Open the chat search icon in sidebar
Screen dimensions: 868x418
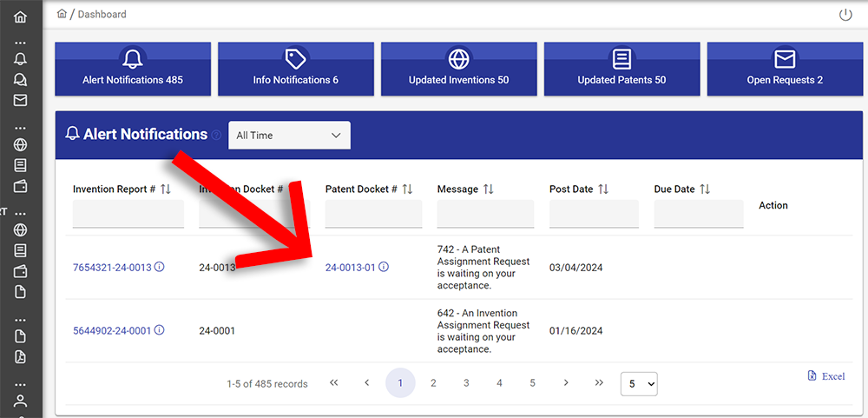(21, 80)
